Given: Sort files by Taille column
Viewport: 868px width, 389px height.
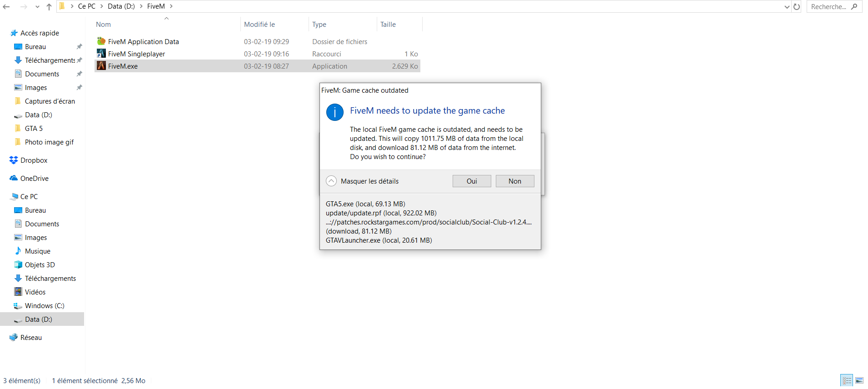Looking at the screenshot, I should (x=388, y=25).
